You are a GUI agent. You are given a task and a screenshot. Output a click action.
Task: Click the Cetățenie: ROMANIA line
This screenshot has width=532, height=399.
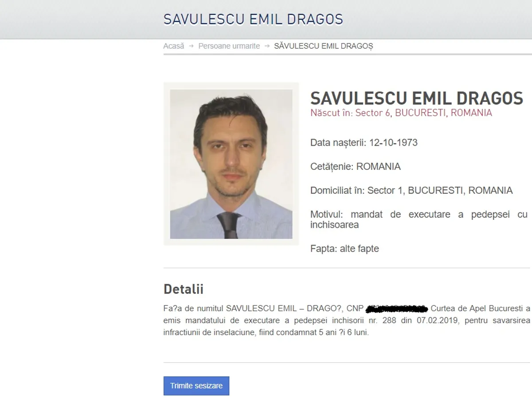click(x=356, y=167)
